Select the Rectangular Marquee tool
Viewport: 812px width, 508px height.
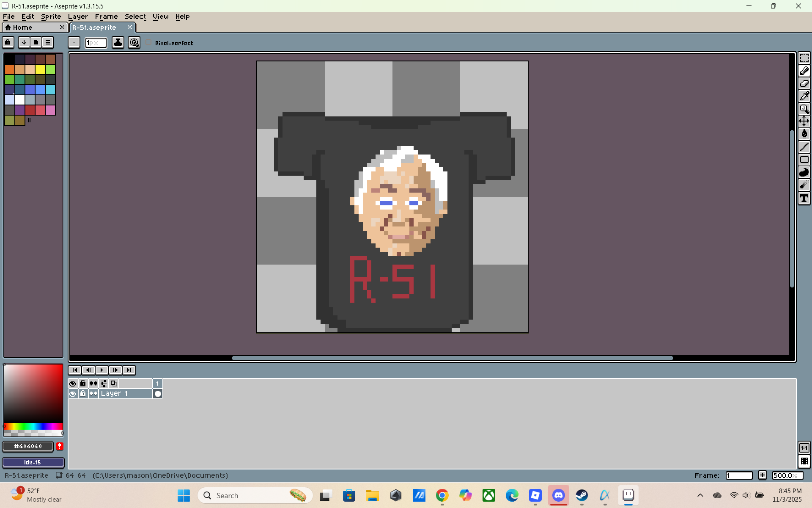click(x=804, y=58)
